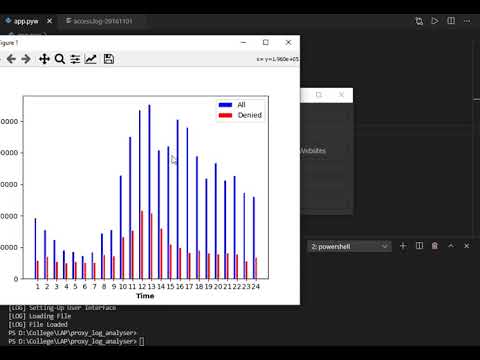Maximize the background dialog window
This screenshot has height=360, width=480.
319,95
